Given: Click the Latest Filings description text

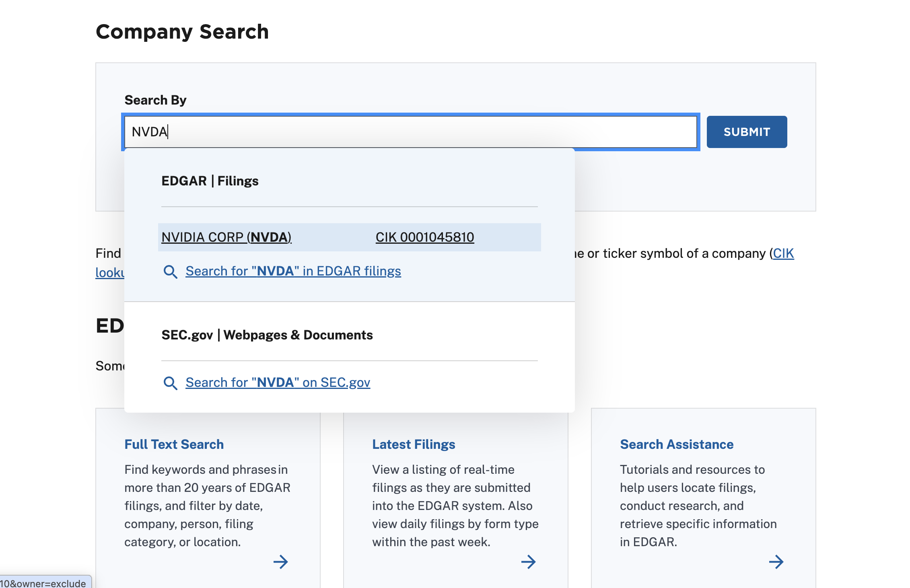Looking at the screenshot, I should [455, 506].
